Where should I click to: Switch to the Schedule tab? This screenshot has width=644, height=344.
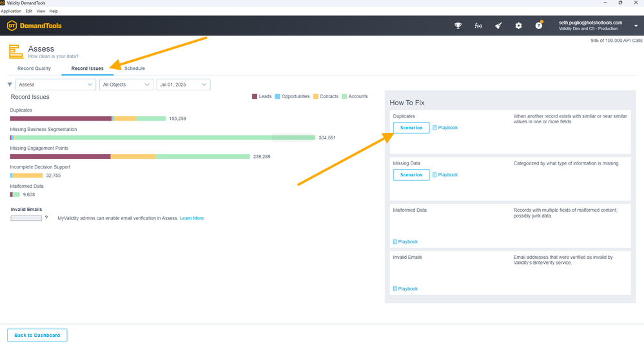pyautogui.click(x=135, y=68)
